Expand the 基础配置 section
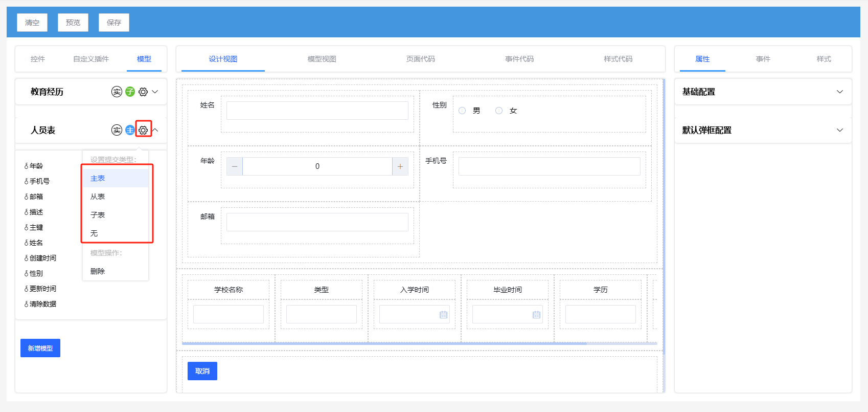 839,92
